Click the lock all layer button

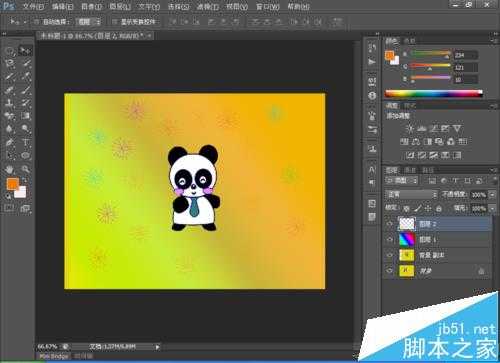[439, 209]
